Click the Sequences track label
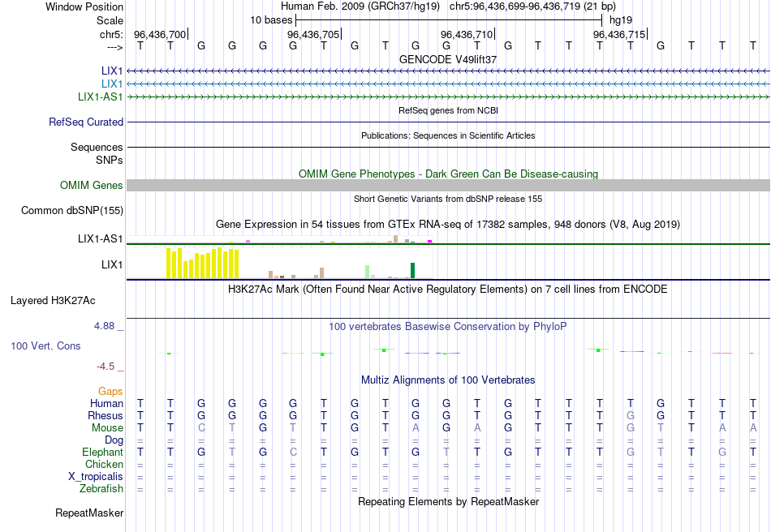Viewport: 771px width, 532px height. click(97, 147)
